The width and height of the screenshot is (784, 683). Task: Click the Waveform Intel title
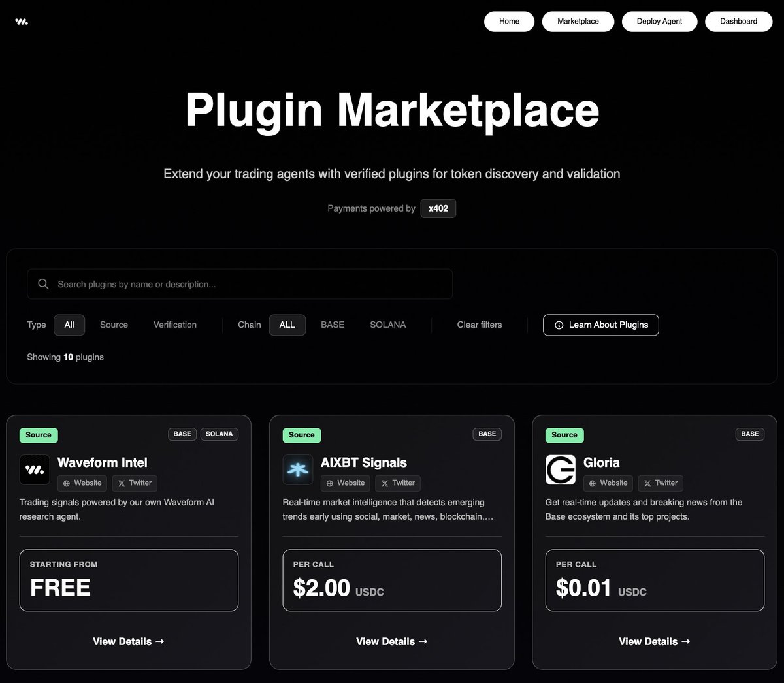[103, 462]
